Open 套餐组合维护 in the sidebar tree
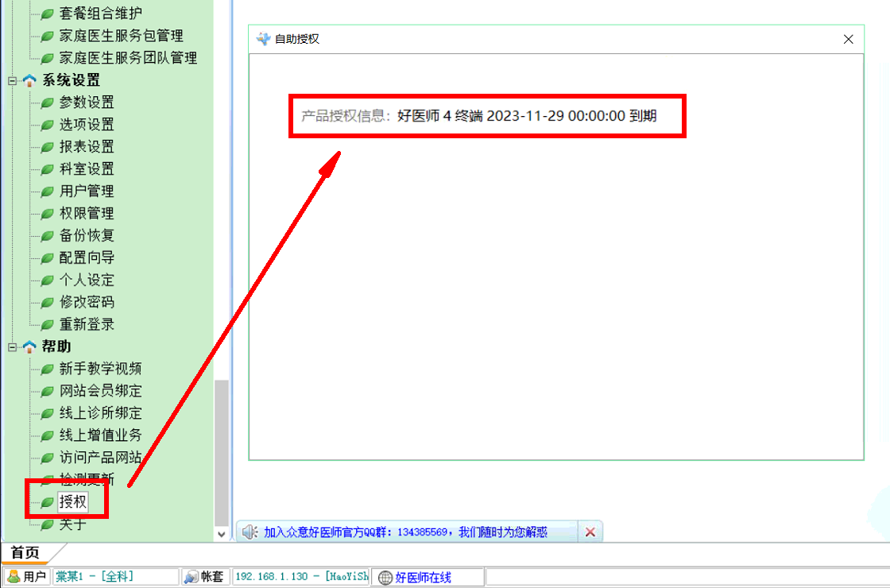 (101, 13)
